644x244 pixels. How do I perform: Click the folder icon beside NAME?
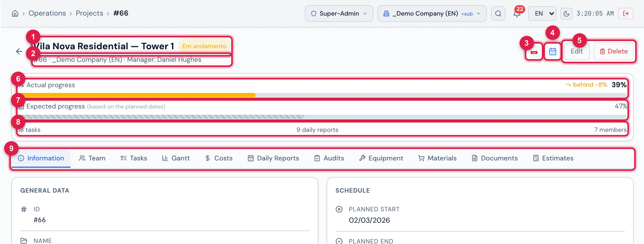point(24,241)
